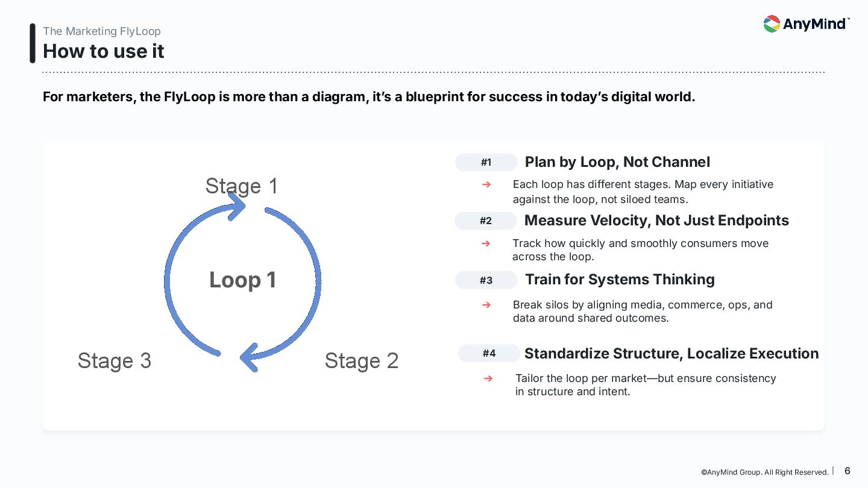Select the #1 badge

pos(486,162)
